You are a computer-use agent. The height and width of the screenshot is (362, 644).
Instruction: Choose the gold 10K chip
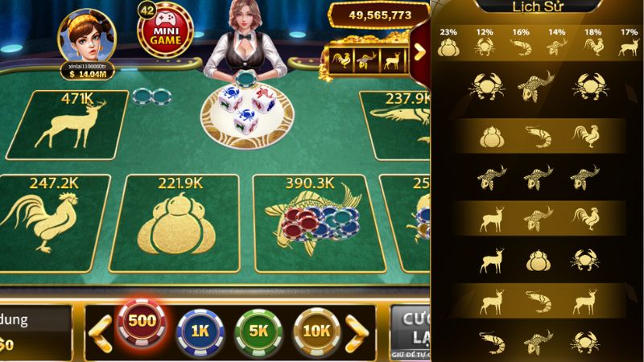click(316, 331)
